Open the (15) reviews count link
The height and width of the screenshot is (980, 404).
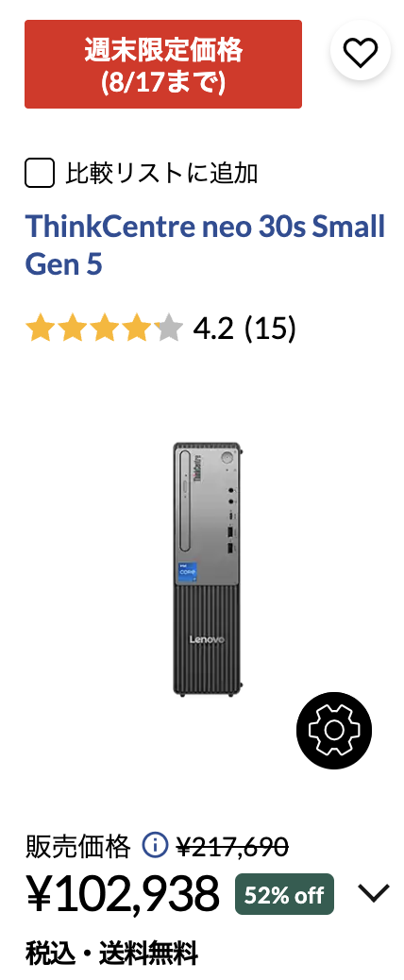[x=270, y=329]
